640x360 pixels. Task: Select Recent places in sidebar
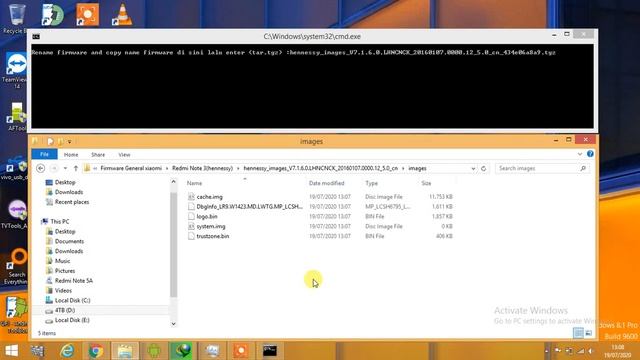(x=72, y=202)
